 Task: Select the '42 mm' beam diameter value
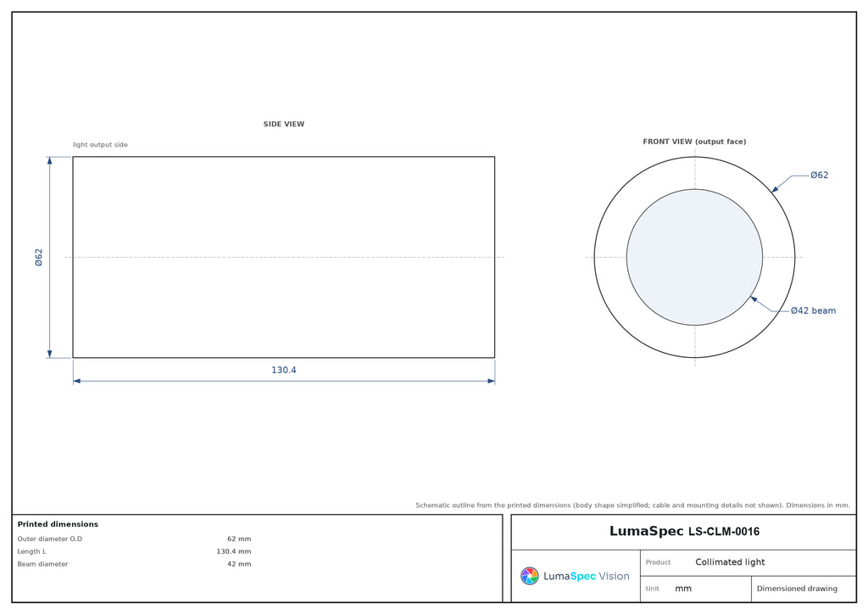[x=239, y=564]
